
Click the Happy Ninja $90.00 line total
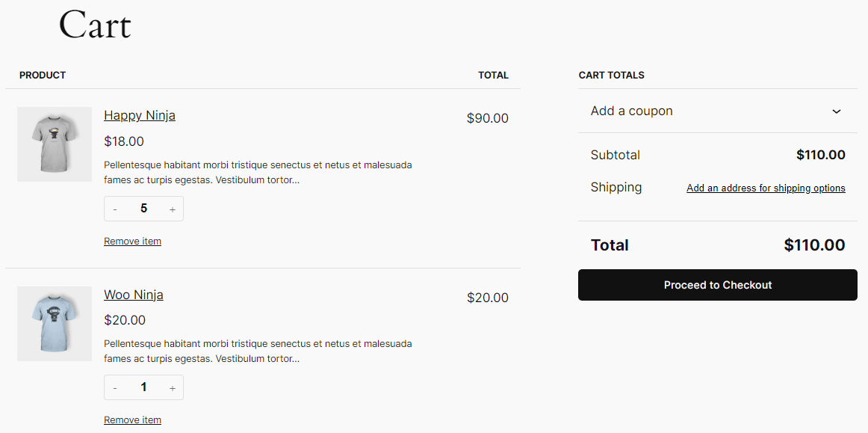click(487, 118)
